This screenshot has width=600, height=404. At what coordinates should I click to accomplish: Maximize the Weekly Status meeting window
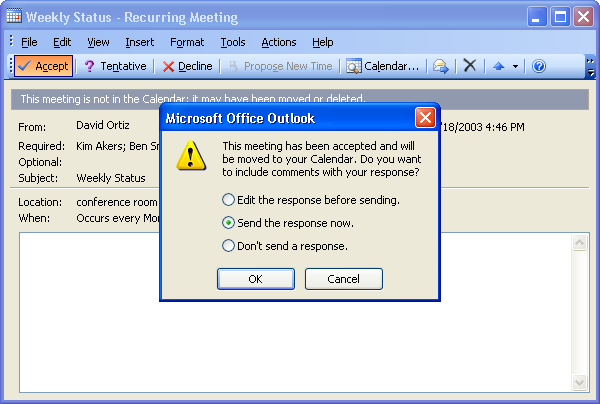pos(560,17)
